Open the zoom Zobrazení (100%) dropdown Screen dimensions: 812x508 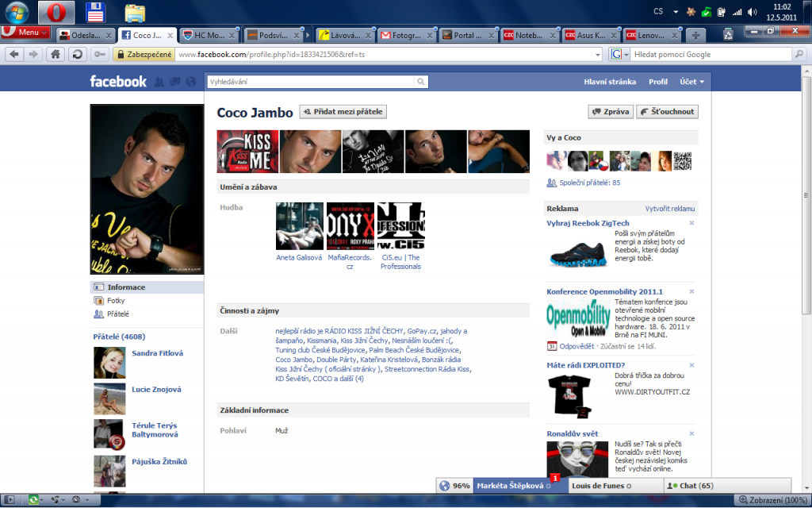click(x=772, y=500)
